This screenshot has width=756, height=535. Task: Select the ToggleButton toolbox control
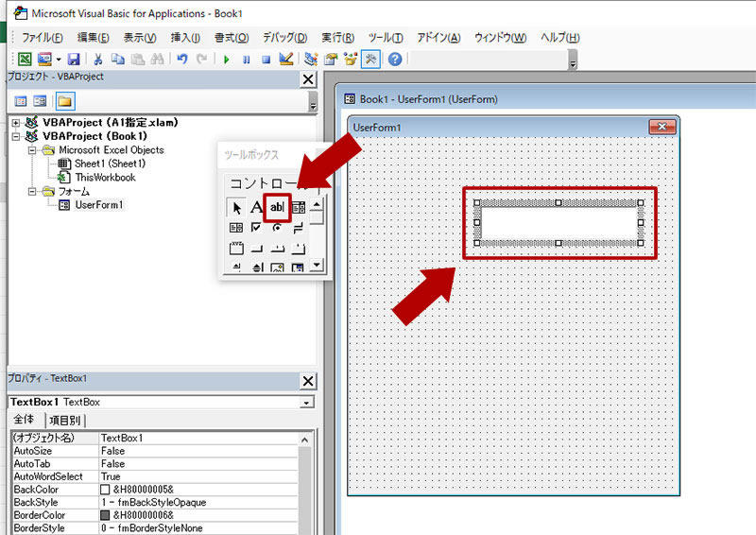coord(299,228)
